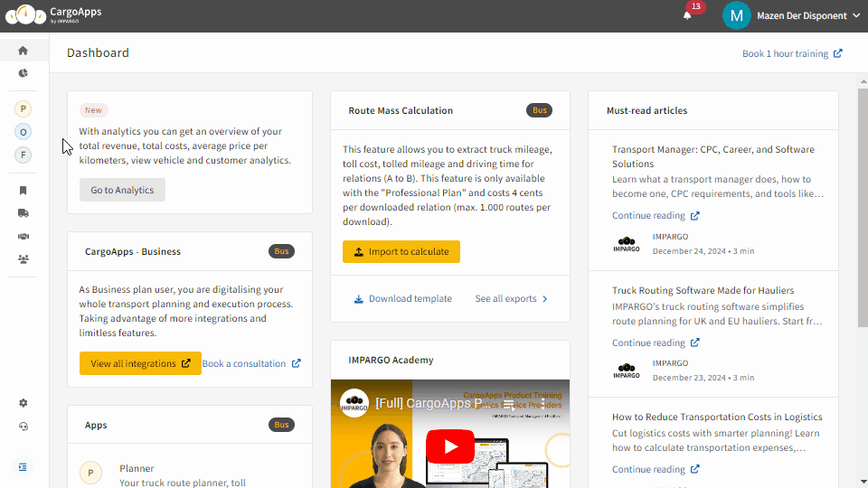868x488 pixels.
Task: Click IMPARGO author logo dated December 23
Action: click(627, 371)
